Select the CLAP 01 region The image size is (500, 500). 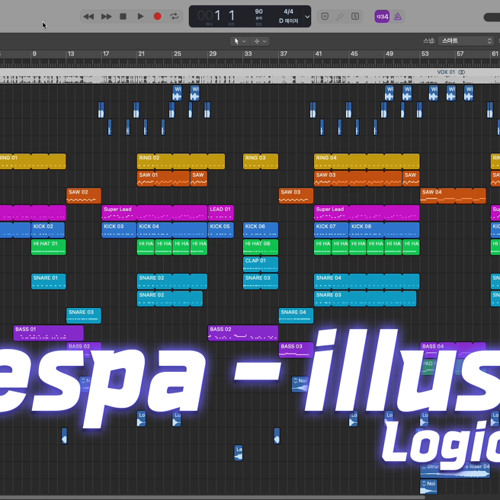tap(260, 264)
